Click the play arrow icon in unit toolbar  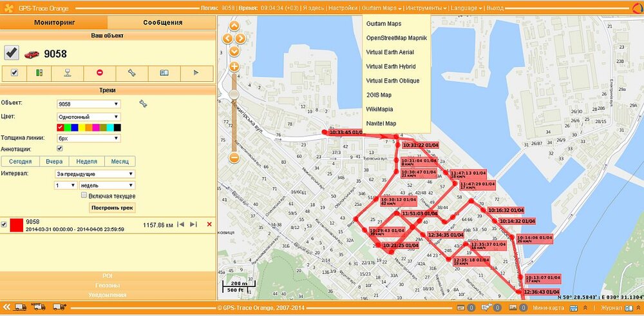pos(196,73)
